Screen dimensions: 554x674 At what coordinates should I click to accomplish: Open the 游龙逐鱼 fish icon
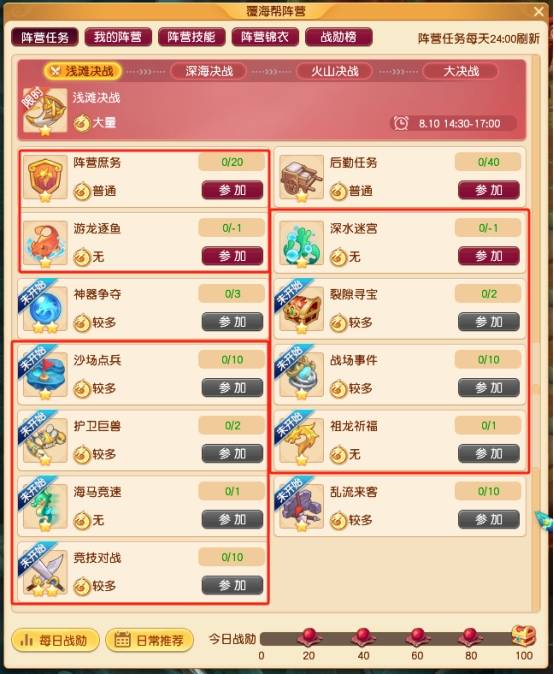click(45, 243)
